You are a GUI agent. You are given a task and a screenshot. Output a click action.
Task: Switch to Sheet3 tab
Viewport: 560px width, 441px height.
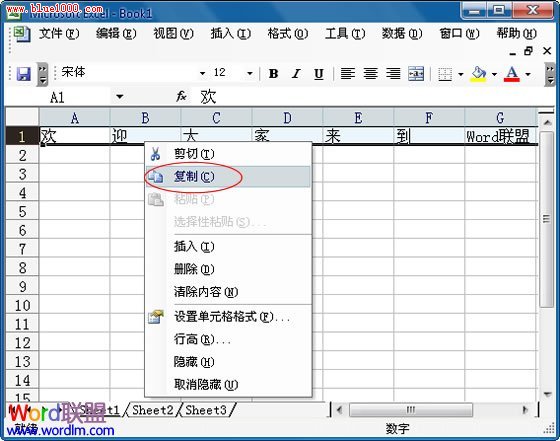click(x=206, y=410)
